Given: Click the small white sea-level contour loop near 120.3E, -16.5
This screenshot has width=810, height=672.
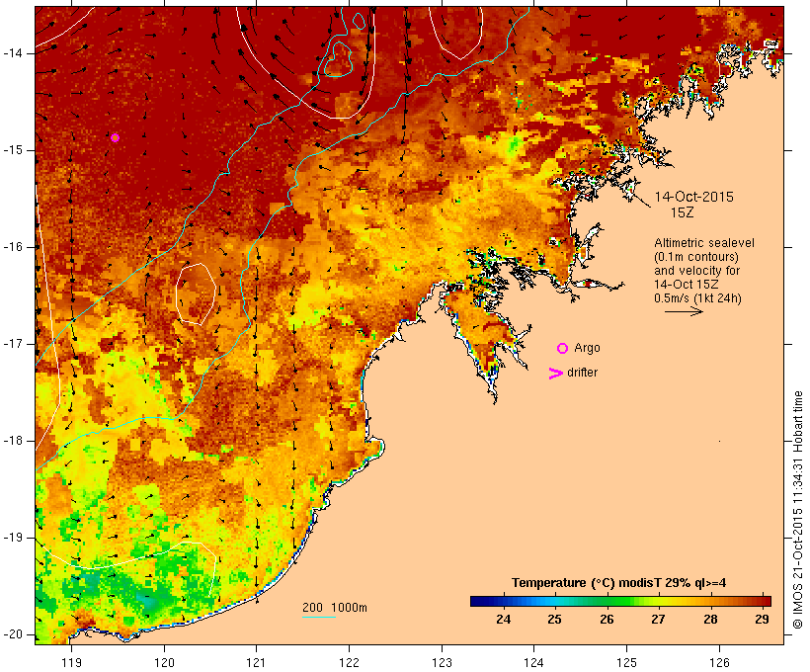Looking at the screenshot, I should pyautogui.click(x=196, y=294).
